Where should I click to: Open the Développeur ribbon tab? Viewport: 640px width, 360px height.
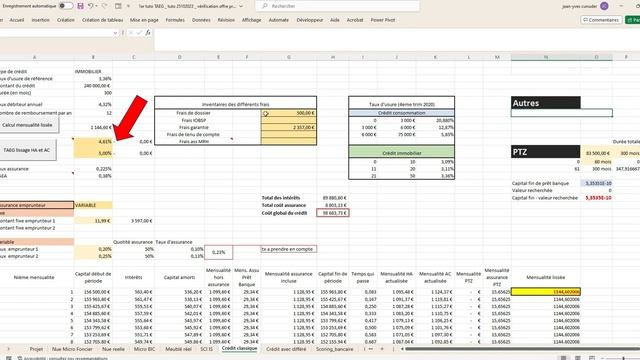310,20
